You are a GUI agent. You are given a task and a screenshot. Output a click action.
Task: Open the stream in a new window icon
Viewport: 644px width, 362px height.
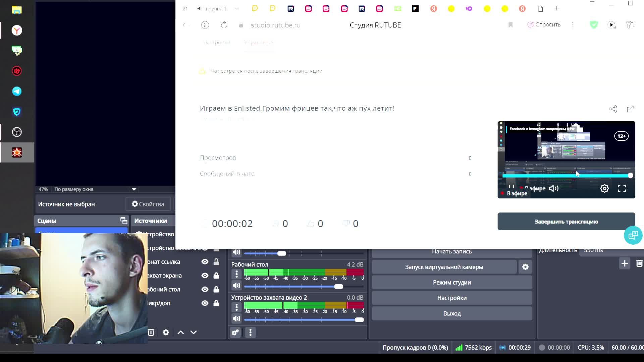click(630, 109)
